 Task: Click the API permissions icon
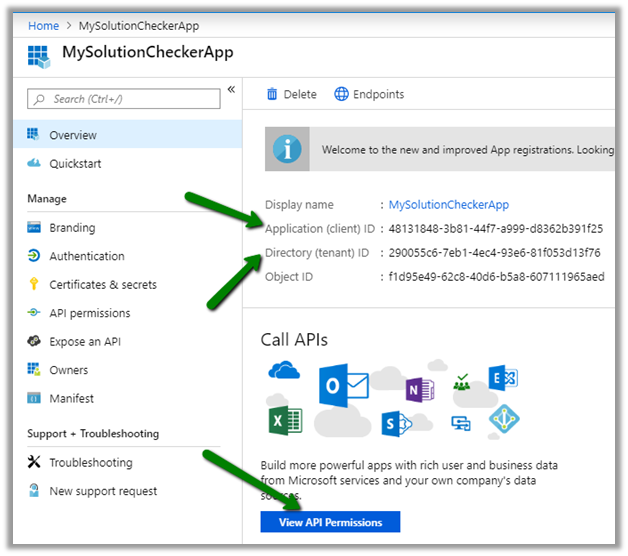(33, 313)
